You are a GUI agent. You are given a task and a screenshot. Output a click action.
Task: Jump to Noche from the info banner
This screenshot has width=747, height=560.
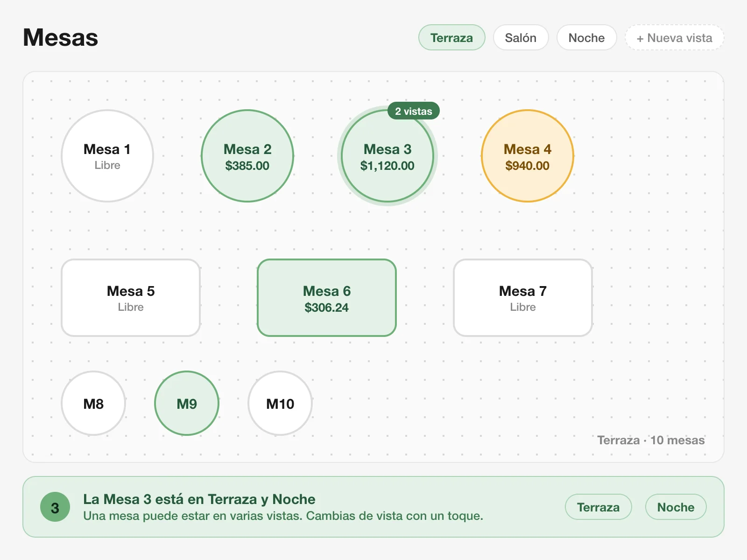676,507
